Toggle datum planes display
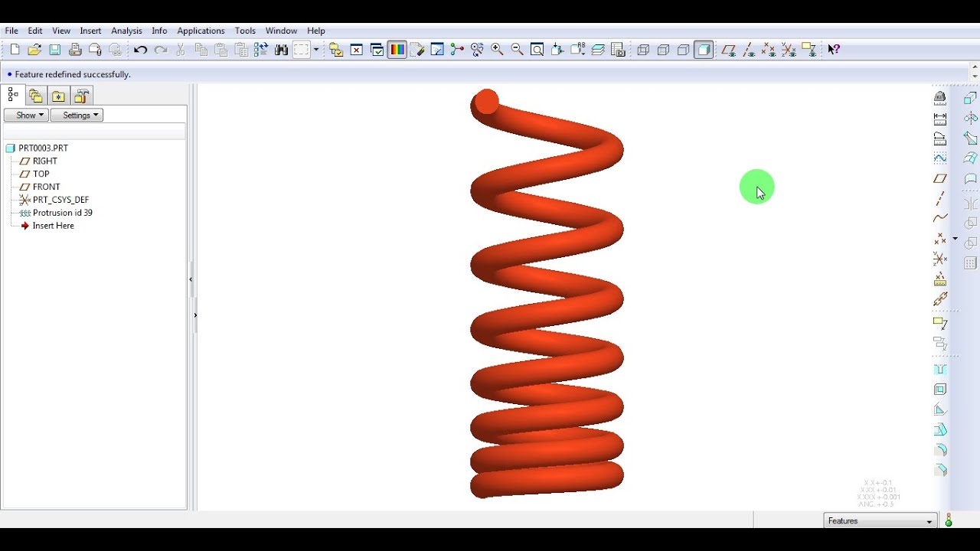Image resolution: width=980 pixels, height=551 pixels. click(729, 50)
